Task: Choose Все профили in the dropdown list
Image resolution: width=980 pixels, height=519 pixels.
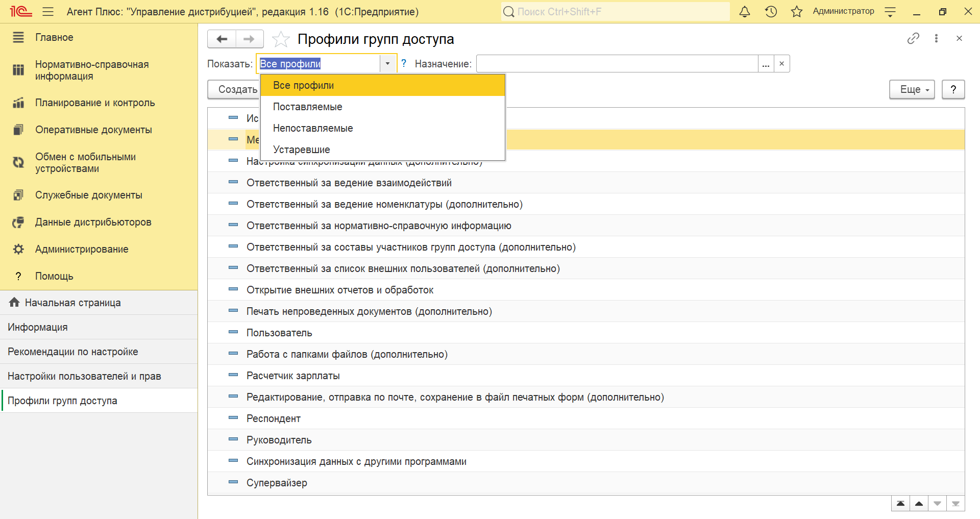Action: tap(383, 85)
